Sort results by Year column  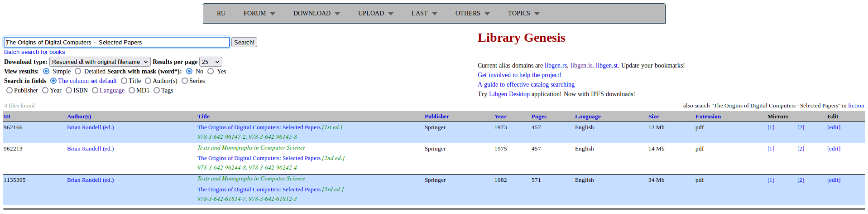click(x=500, y=117)
